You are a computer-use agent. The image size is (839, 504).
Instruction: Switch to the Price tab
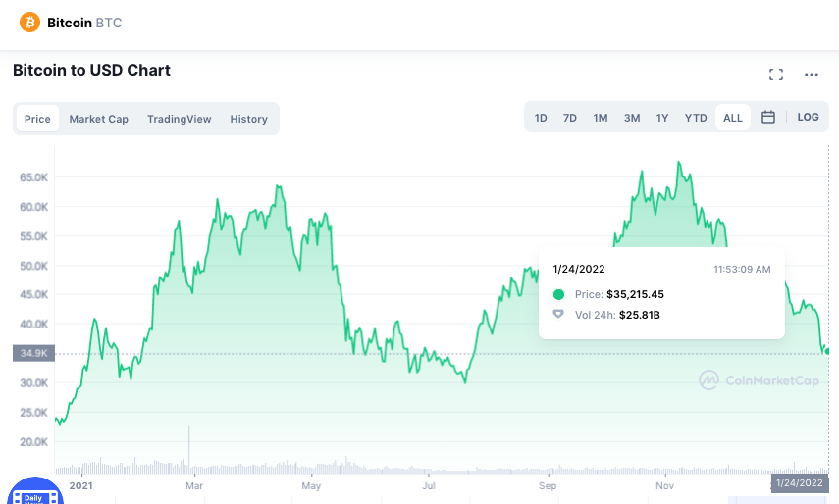[37, 119]
